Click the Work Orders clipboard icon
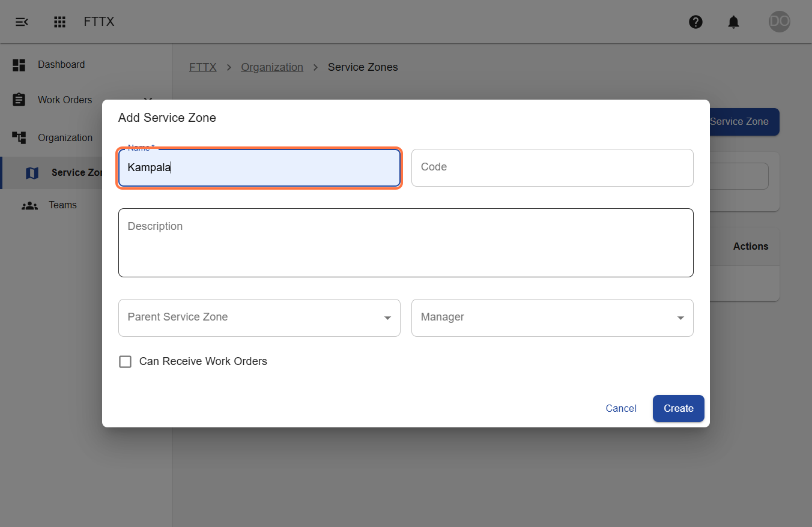This screenshot has width=812, height=527. pos(19,100)
